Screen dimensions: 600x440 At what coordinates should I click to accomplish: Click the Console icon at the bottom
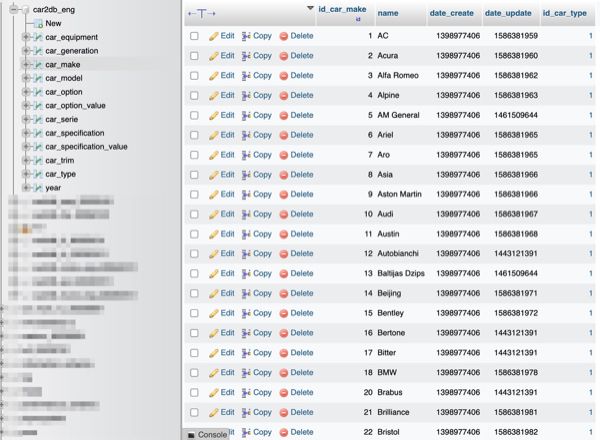pyautogui.click(x=191, y=435)
